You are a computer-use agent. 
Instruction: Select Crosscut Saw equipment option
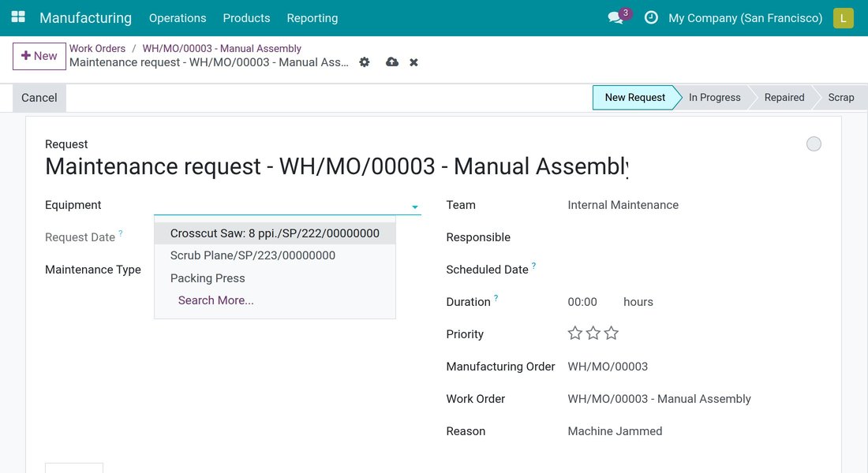click(x=275, y=233)
